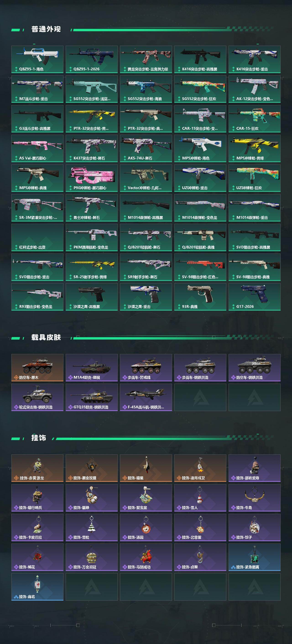Click the 杠杆式步枪-出货 item card

(37, 238)
